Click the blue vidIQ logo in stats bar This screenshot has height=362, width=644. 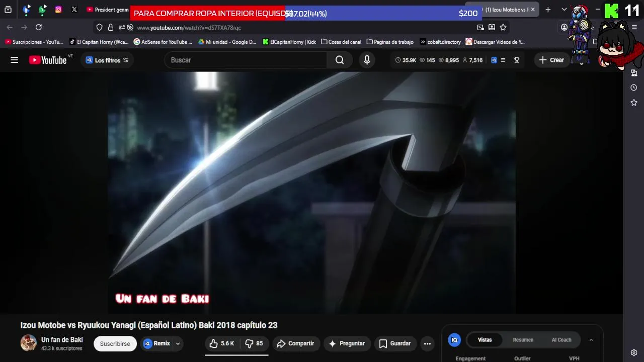[494, 60]
